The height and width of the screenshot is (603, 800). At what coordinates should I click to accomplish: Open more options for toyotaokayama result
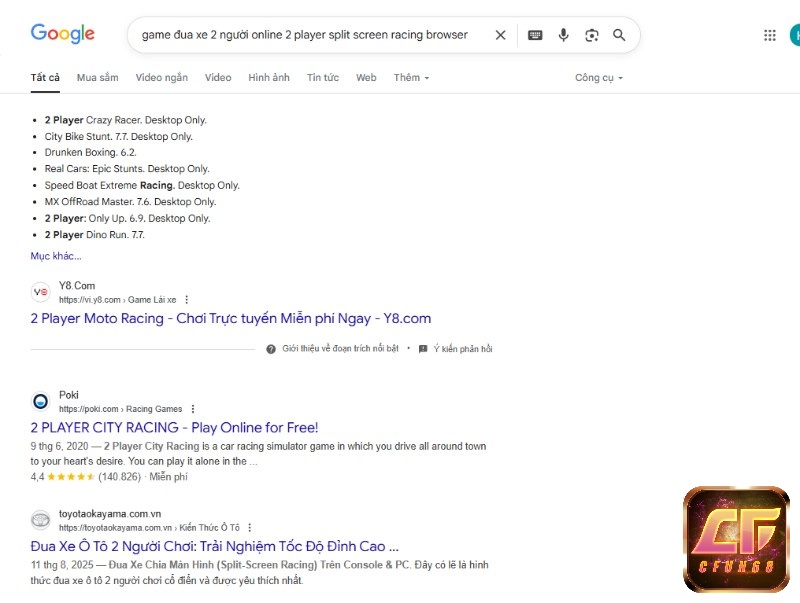[x=249, y=527]
